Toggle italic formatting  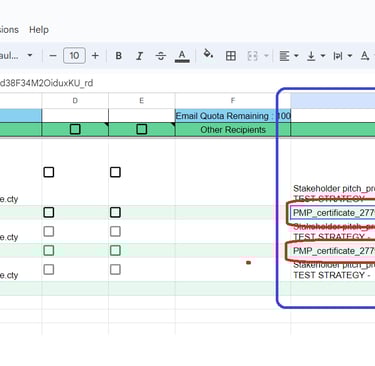click(139, 56)
